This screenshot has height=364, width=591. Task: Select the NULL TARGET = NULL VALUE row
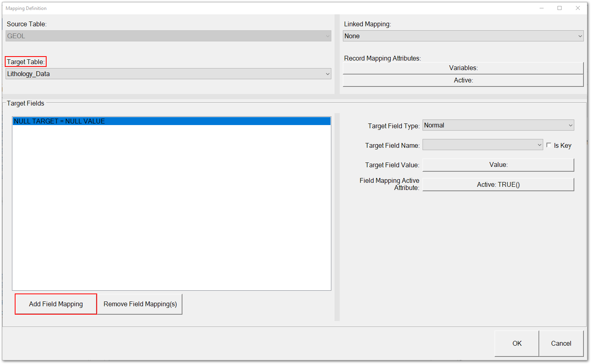pyautogui.click(x=172, y=121)
